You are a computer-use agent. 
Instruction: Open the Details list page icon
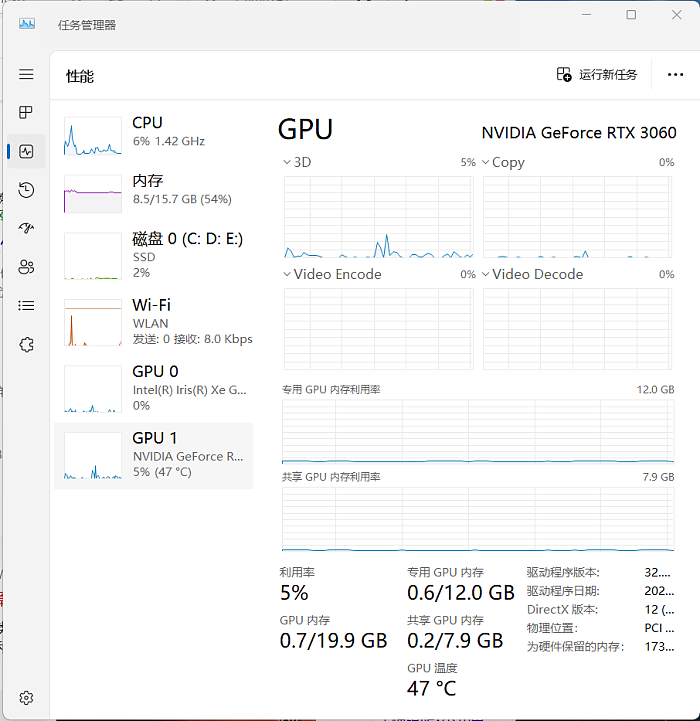(x=26, y=305)
